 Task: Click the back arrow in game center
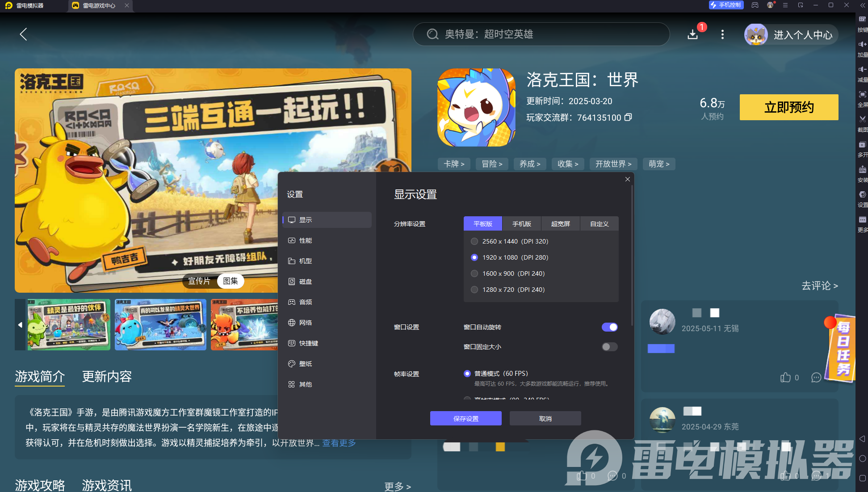point(24,34)
